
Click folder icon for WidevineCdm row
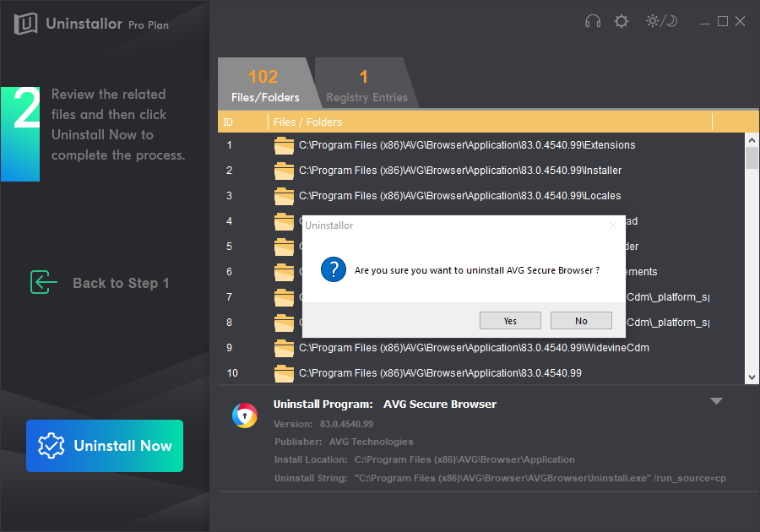point(284,348)
